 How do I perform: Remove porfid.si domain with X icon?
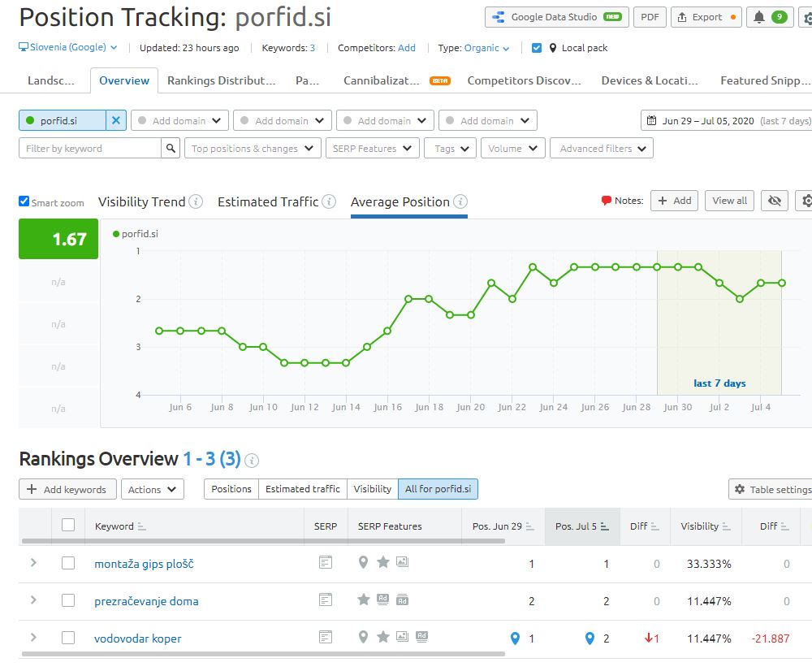coord(116,121)
